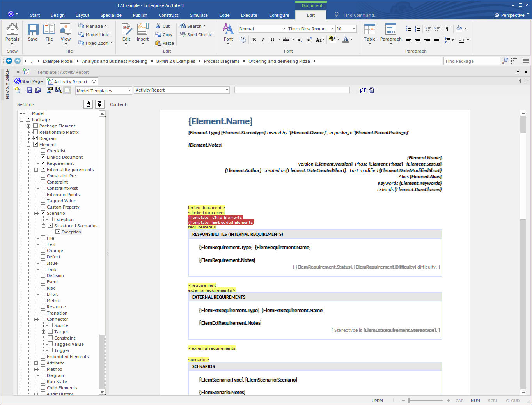
Task: Toggle italic text formatting
Action: pyautogui.click(x=263, y=40)
